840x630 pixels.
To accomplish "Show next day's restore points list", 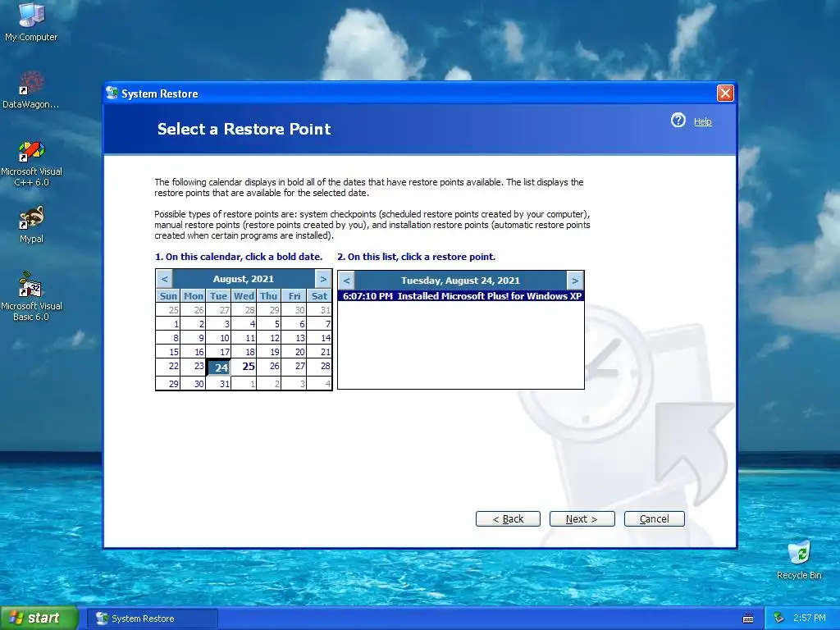I will [x=575, y=281].
